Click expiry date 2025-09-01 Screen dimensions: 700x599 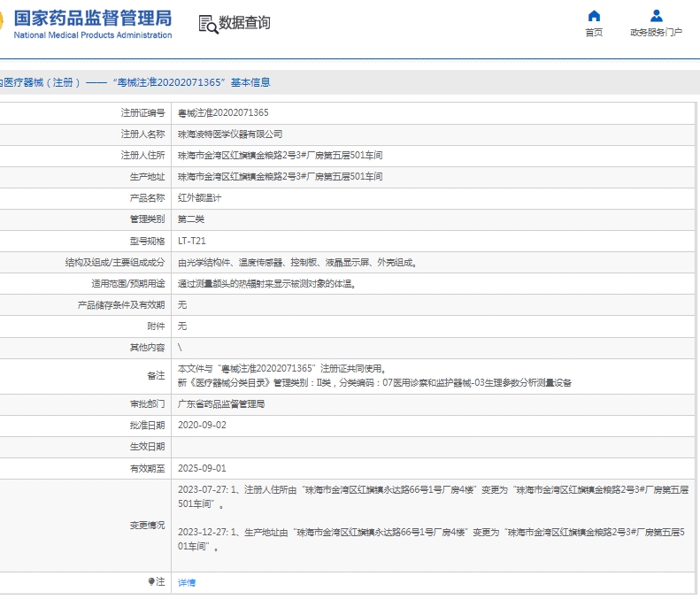pos(202,469)
